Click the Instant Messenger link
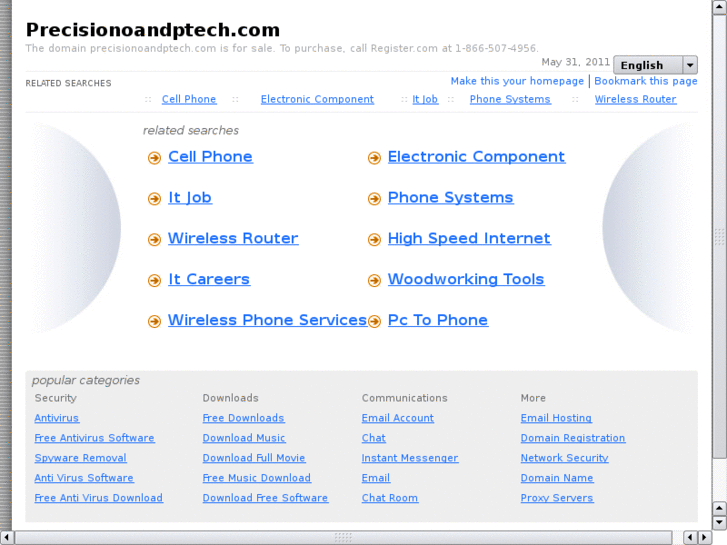Screen dimensions: 727x545 (x=409, y=458)
